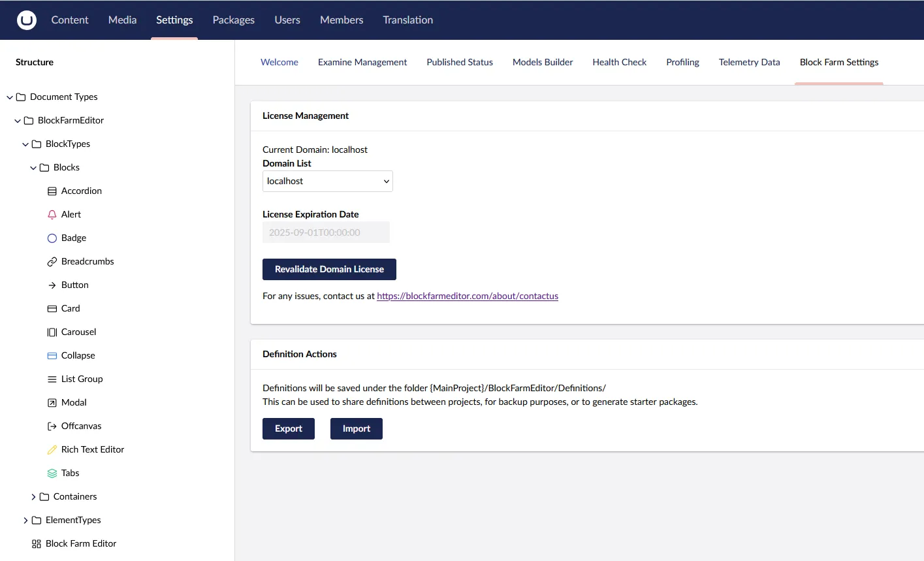Click the Import definitions button
The image size is (924, 561).
tap(357, 428)
